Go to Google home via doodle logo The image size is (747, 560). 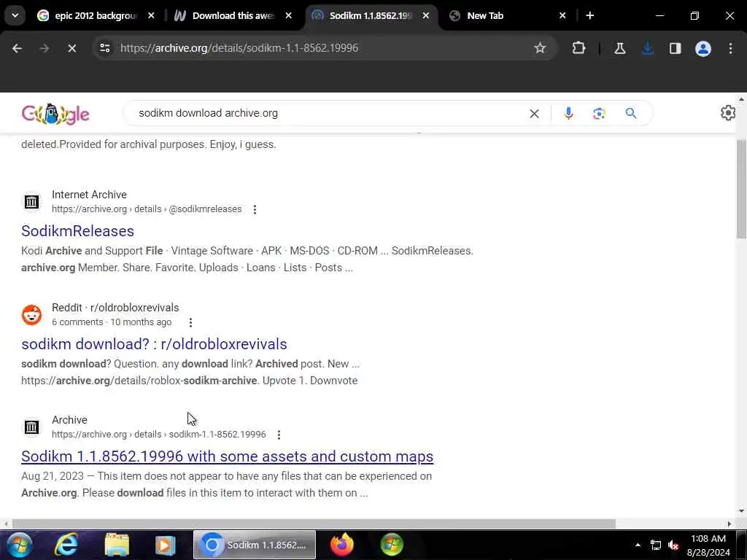coord(55,114)
